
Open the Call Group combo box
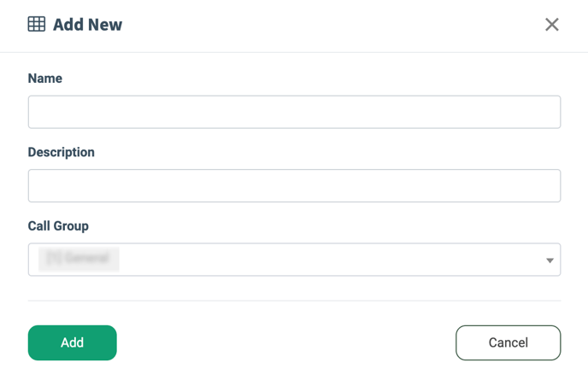point(294,260)
